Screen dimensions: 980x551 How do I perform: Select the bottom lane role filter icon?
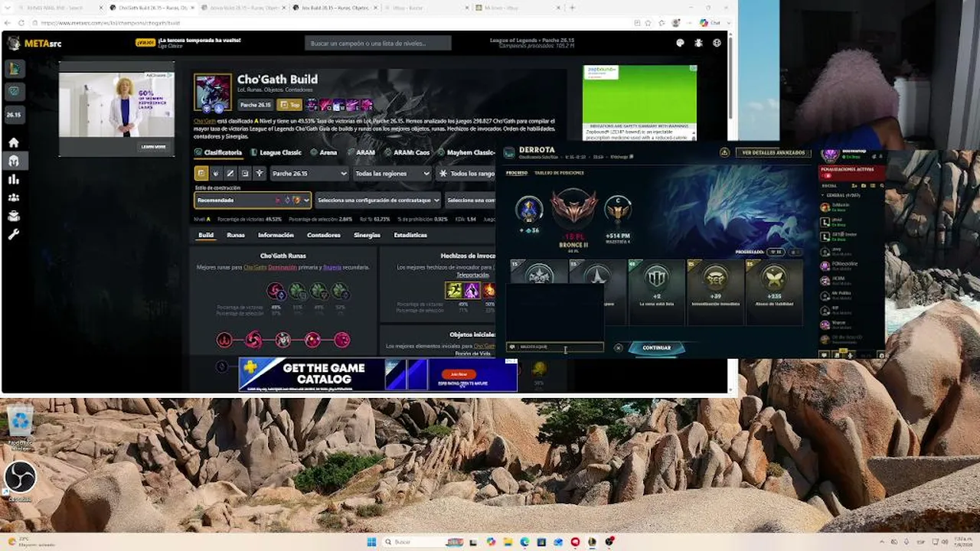245,174
